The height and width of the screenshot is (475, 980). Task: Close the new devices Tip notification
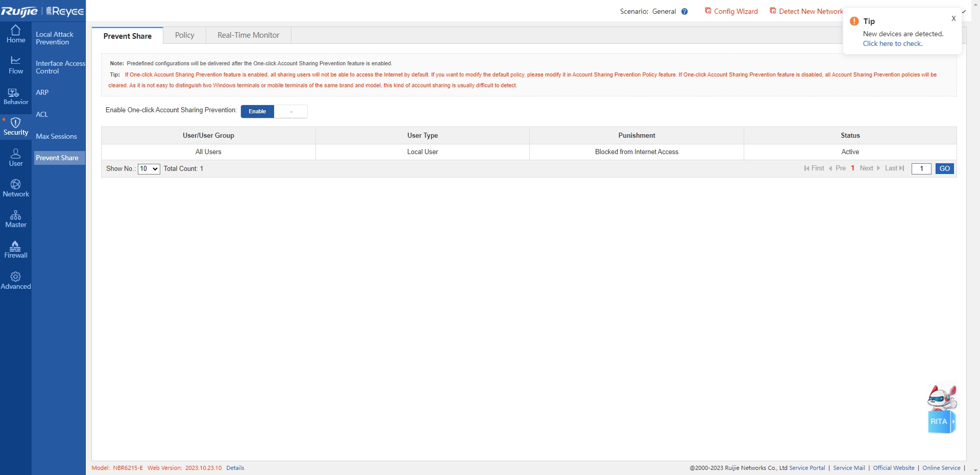[953, 19]
